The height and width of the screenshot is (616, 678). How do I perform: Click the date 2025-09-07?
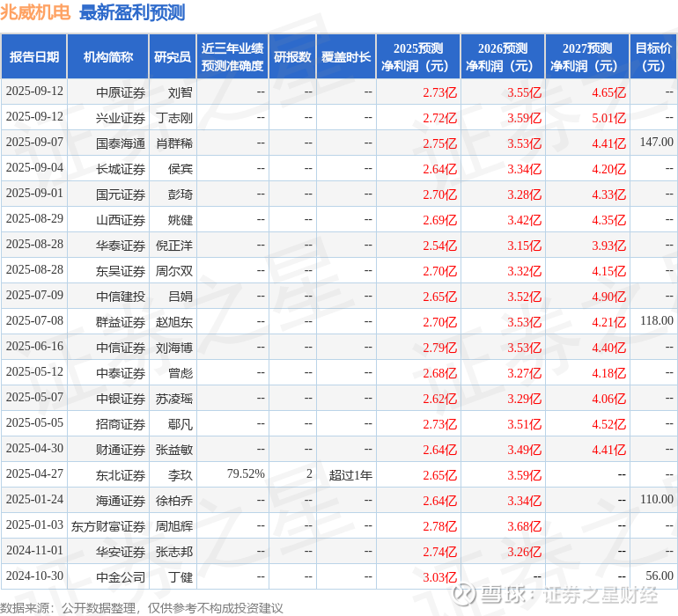(34, 142)
